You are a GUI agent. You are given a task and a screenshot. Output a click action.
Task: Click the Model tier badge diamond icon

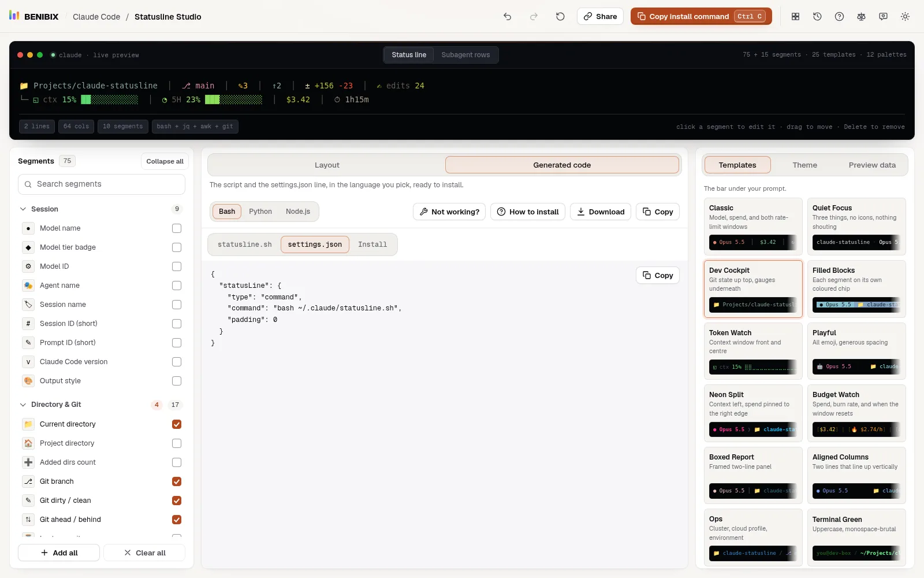pos(28,247)
